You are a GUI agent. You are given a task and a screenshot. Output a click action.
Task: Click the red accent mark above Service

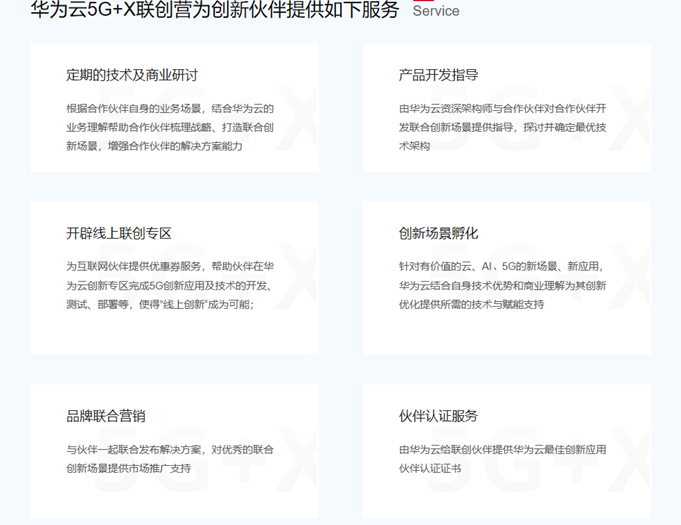point(420,2)
